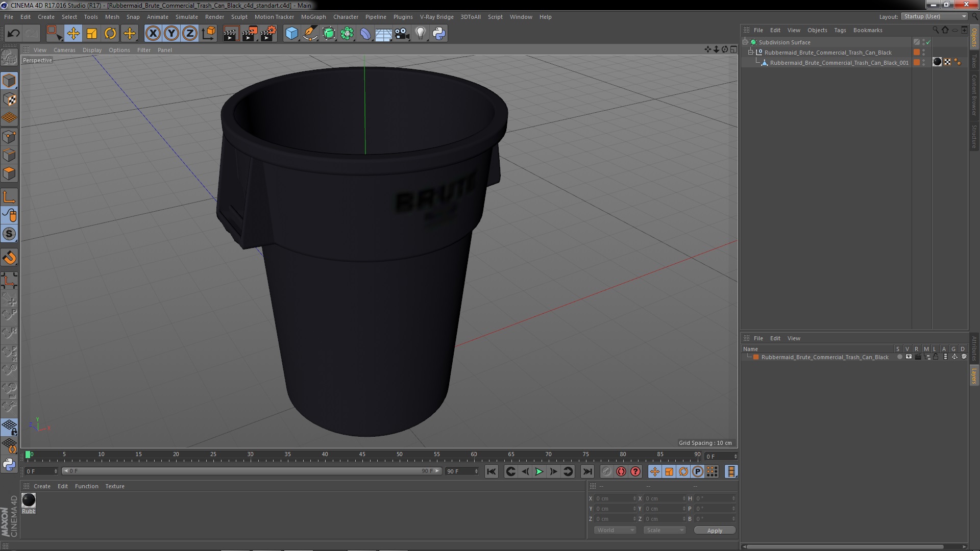Open the World coordinate dropdown

coord(615,530)
